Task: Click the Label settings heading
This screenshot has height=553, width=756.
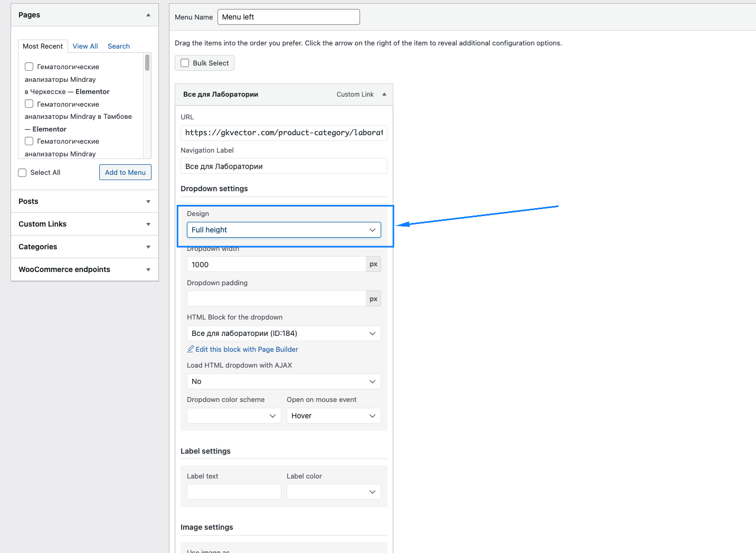Action: pyautogui.click(x=205, y=451)
